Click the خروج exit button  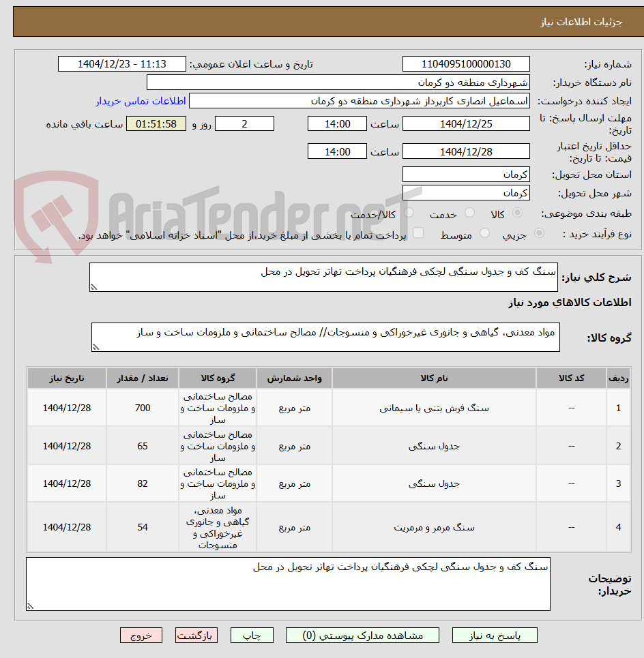pos(141,635)
